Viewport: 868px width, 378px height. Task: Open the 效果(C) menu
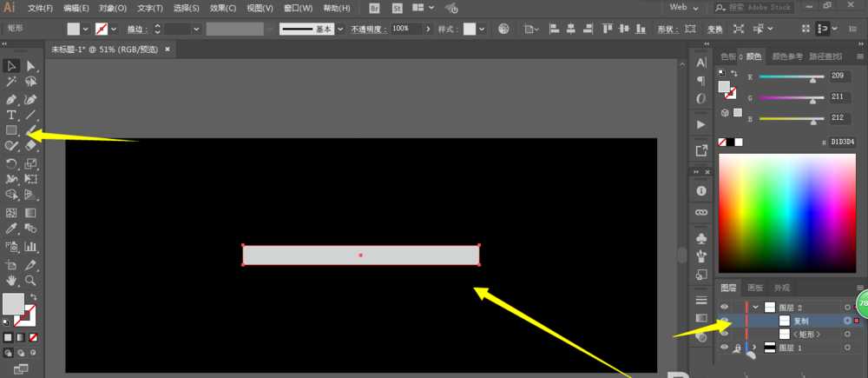coord(223,9)
